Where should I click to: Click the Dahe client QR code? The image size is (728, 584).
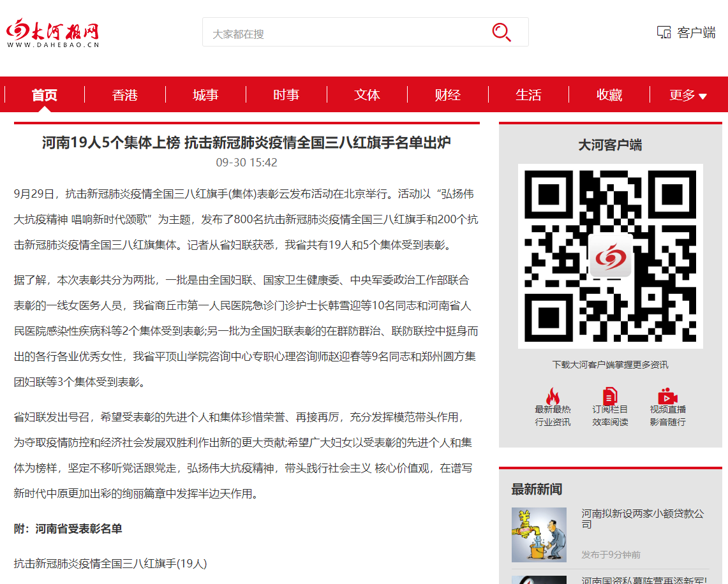coord(610,256)
